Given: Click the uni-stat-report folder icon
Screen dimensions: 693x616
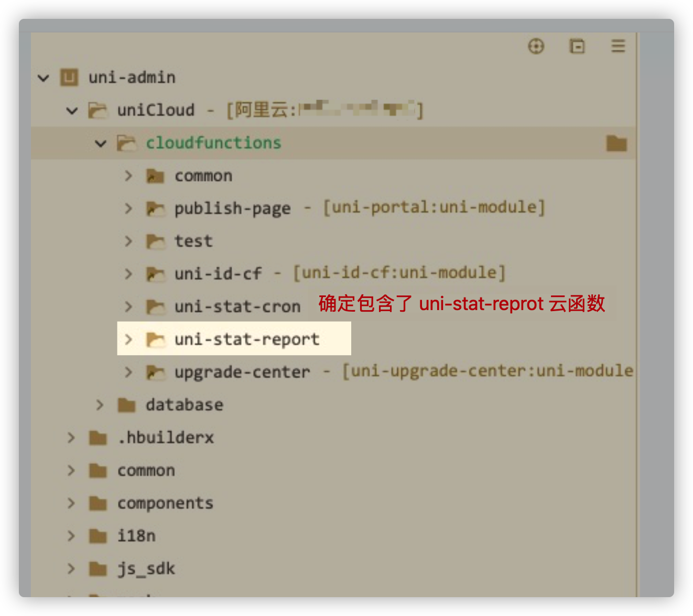Looking at the screenshot, I should click(x=155, y=339).
